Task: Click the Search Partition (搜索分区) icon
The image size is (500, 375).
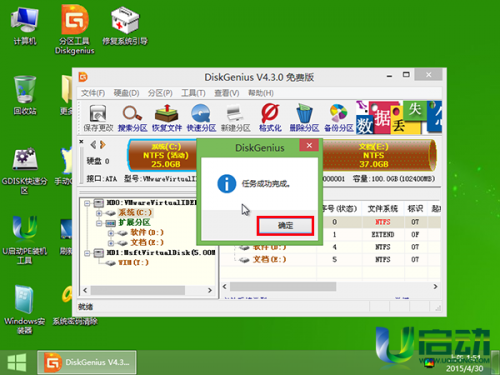Action: click(x=132, y=117)
